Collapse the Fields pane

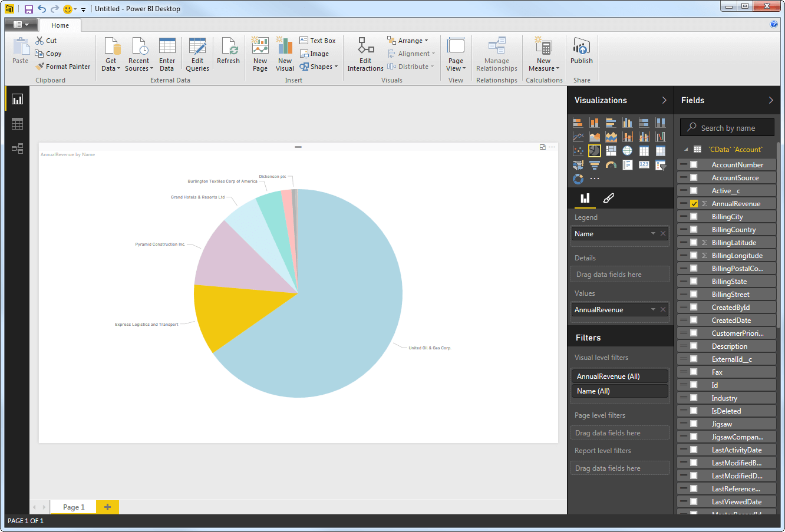[x=771, y=100]
